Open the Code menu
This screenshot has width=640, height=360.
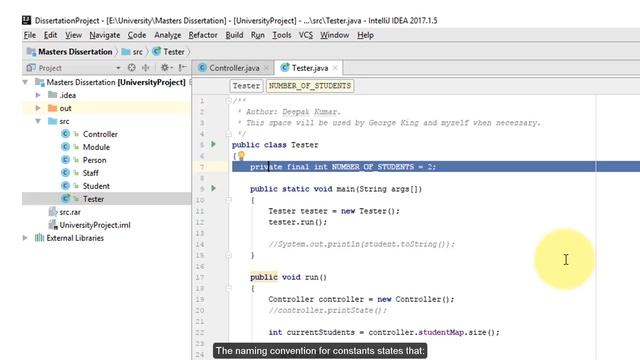click(137, 35)
